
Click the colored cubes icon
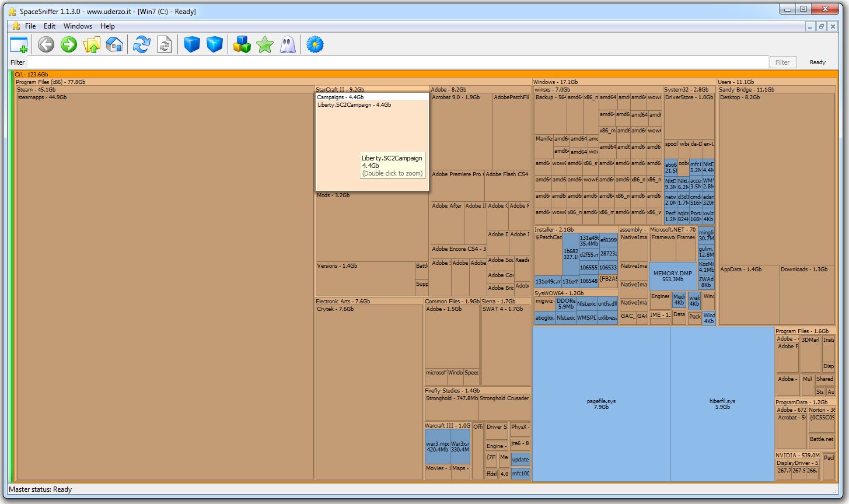pyautogui.click(x=242, y=44)
